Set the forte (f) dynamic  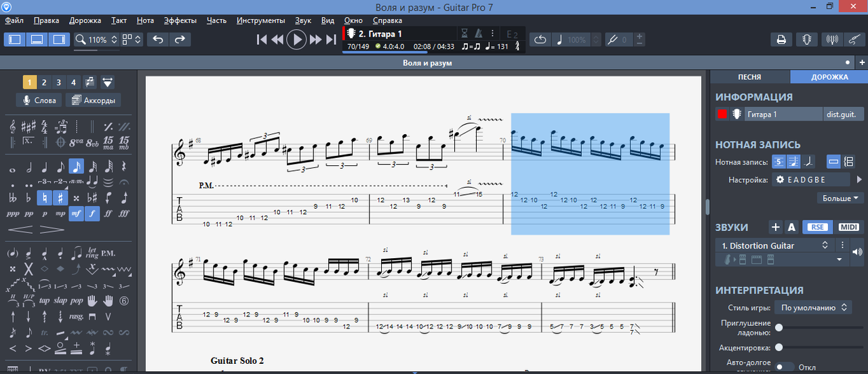92,213
